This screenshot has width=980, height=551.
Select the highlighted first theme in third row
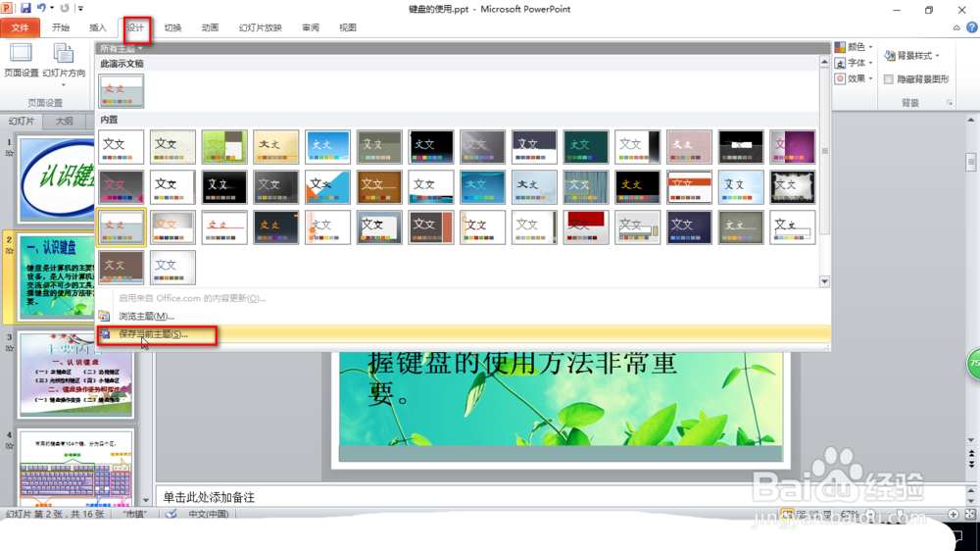point(122,227)
